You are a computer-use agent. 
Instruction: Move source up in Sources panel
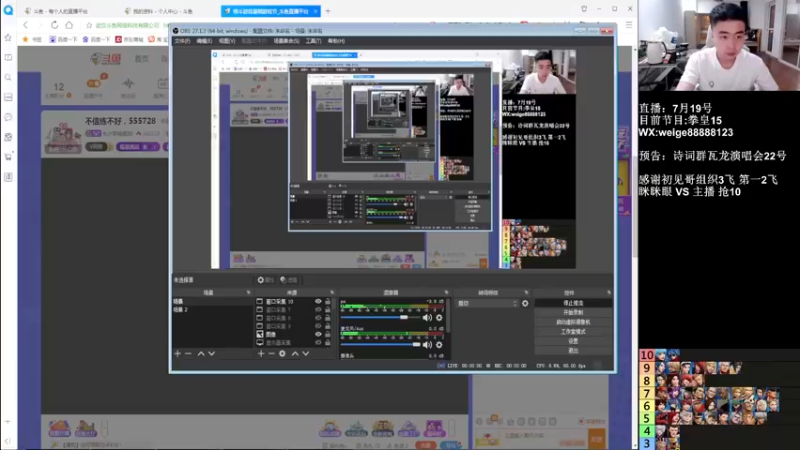point(295,354)
